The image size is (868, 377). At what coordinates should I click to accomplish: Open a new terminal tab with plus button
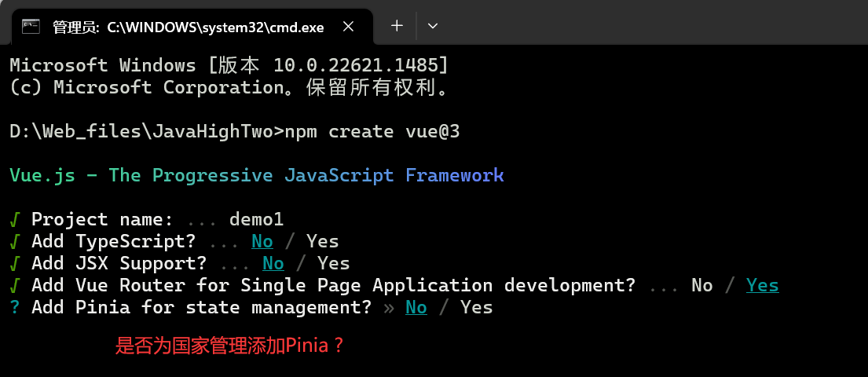[397, 25]
